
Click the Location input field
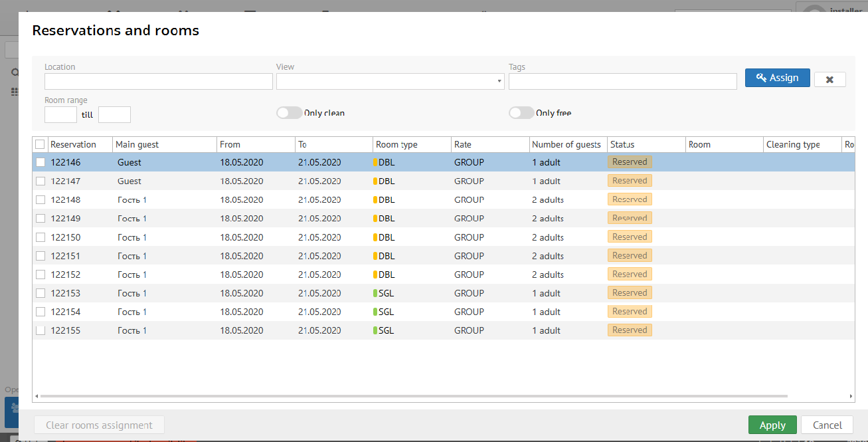[158, 81]
